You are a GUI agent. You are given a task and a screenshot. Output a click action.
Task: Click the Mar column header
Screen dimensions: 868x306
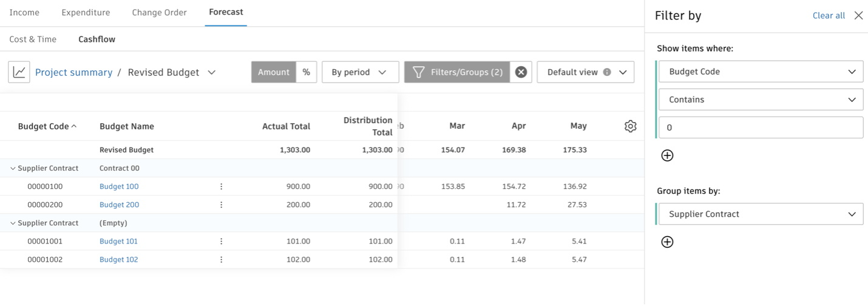(457, 126)
